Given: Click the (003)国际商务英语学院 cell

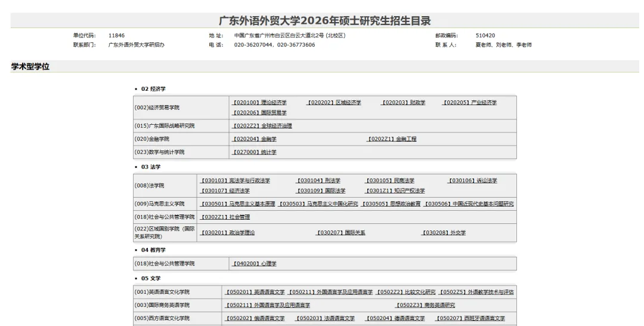Looking at the screenshot, I should [178, 306].
